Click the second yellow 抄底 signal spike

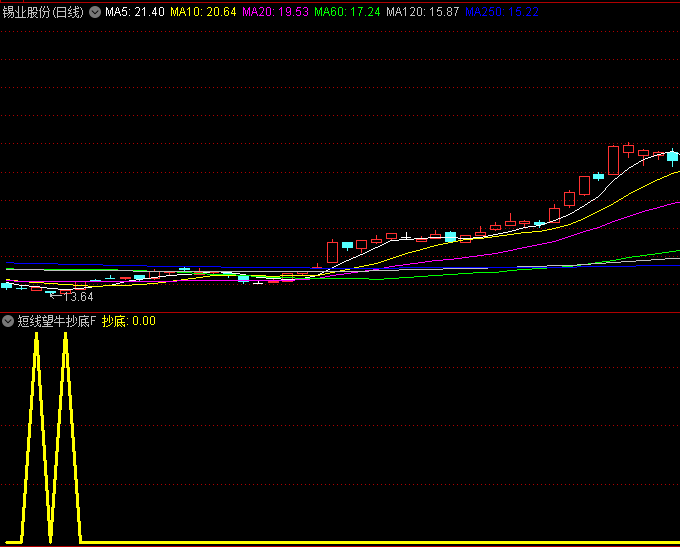[x=65, y=340]
